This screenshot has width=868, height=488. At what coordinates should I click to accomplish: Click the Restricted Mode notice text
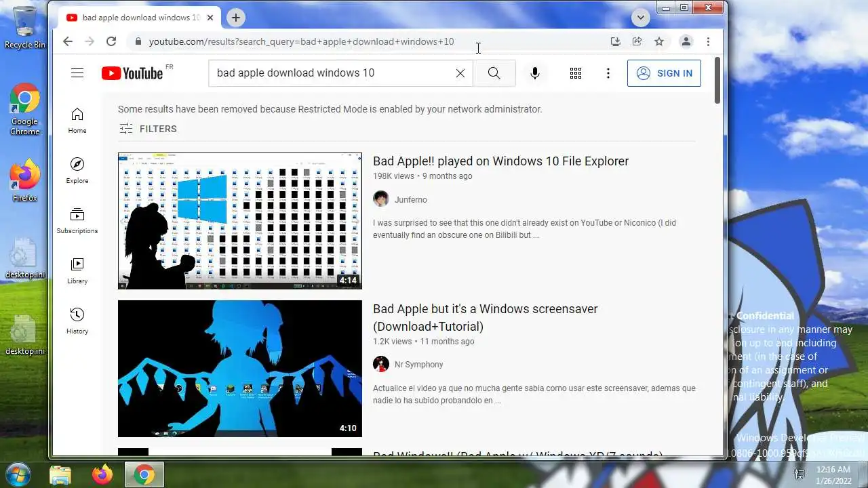click(330, 109)
